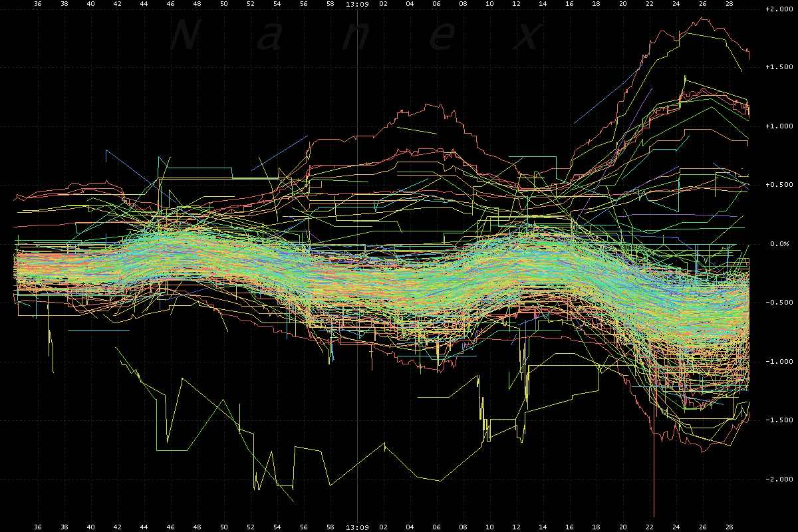
Task: Click the -0.500 percent axis label
Action: [x=778, y=303]
